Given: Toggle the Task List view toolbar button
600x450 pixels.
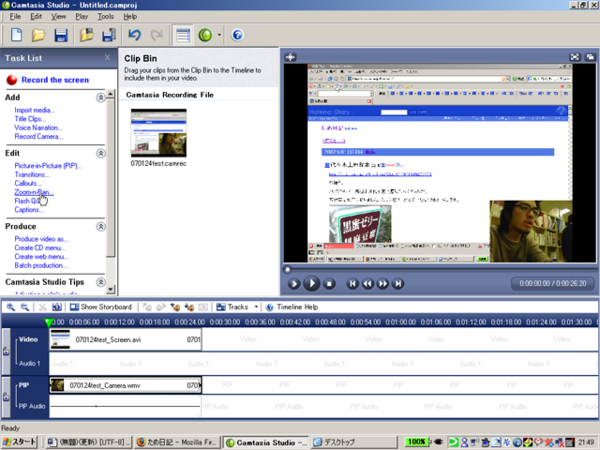Looking at the screenshot, I should [183, 35].
